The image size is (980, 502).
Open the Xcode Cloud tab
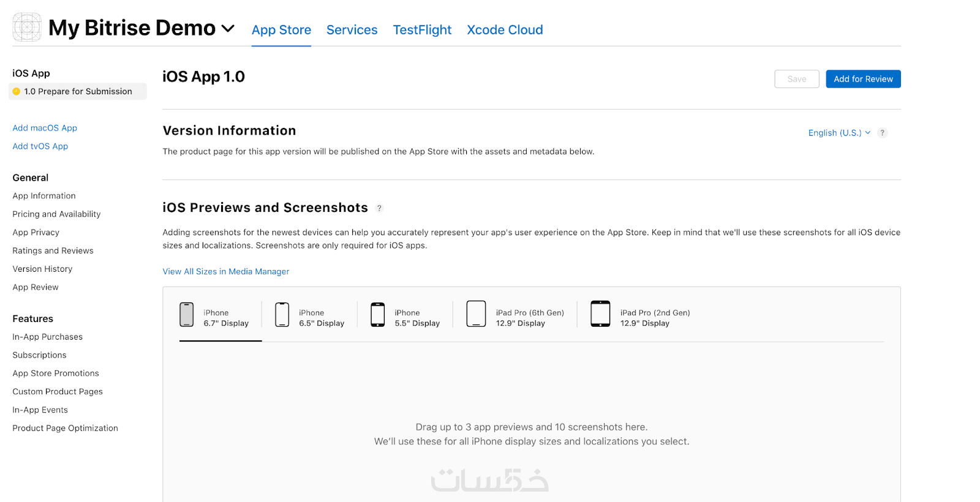click(x=505, y=30)
